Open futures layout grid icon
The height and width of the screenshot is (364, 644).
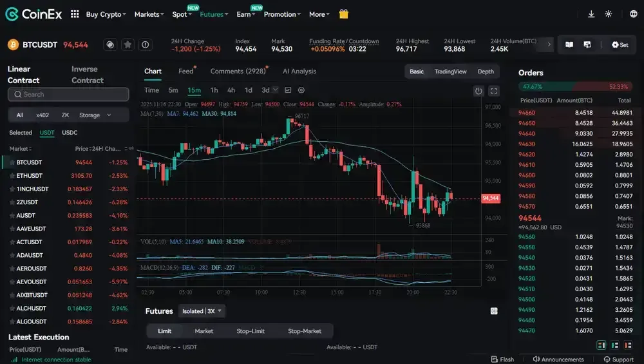494,311
